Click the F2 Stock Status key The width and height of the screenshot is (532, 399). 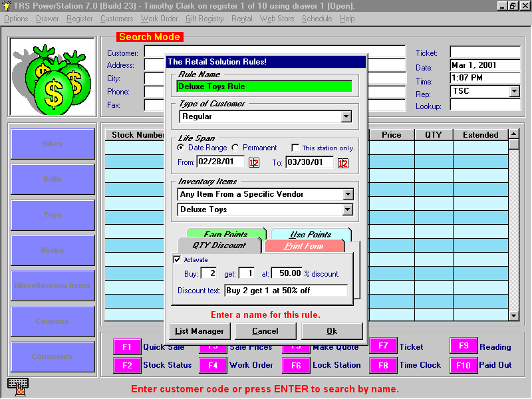(127, 365)
